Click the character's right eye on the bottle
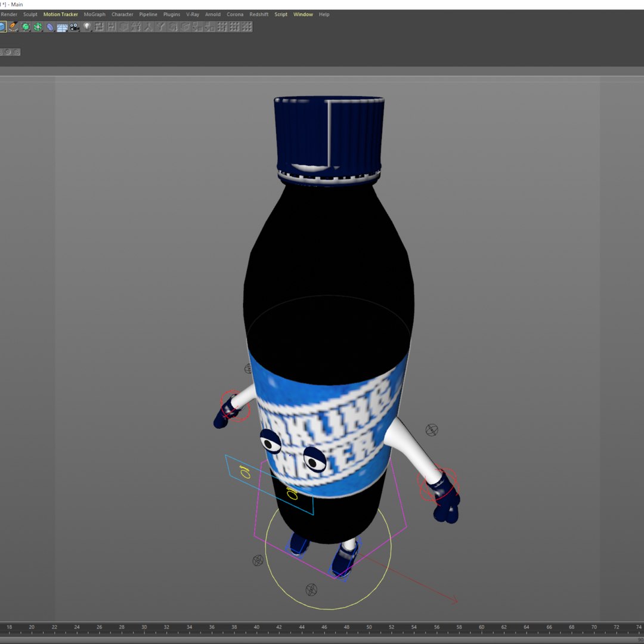Screen dimensions: 644x644 [315, 459]
